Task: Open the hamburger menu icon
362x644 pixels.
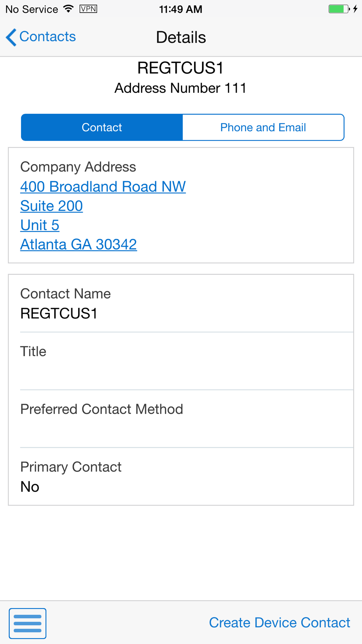Action: (28, 623)
